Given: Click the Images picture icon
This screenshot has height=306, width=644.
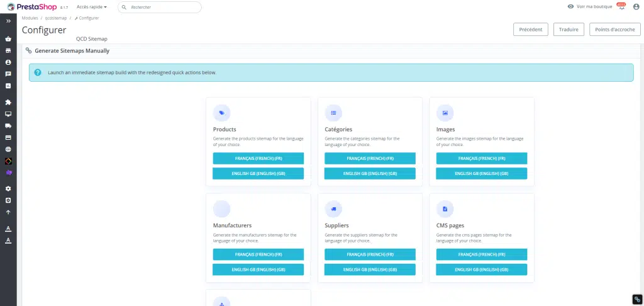Looking at the screenshot, I should click(445, 113).
